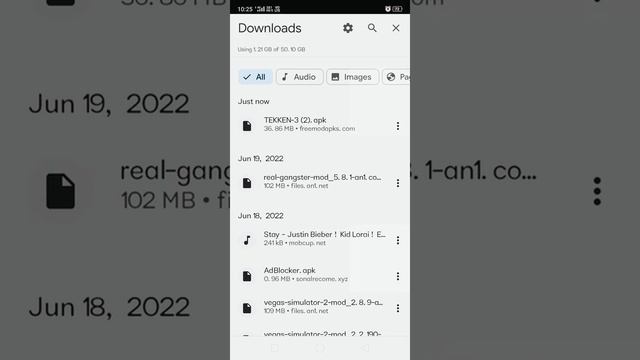
Task: Open AdBlocker.apk download
Action: pyautogui.click(x=320, y=275)
